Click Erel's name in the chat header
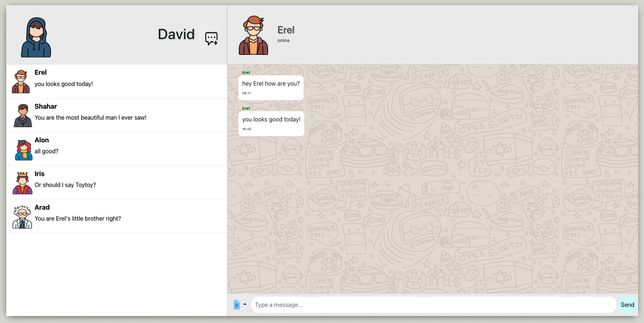This screenshot has height=323, width=644. coord(285,30)
